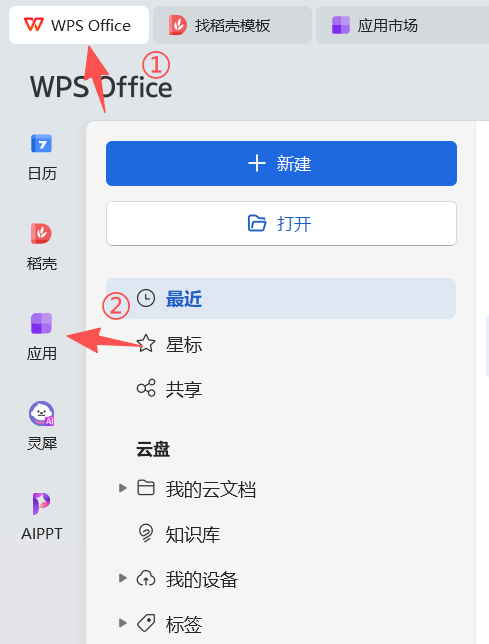Expand the 我的云文档 tree node
The image size is (489, 644).
[x=122, y=488]
